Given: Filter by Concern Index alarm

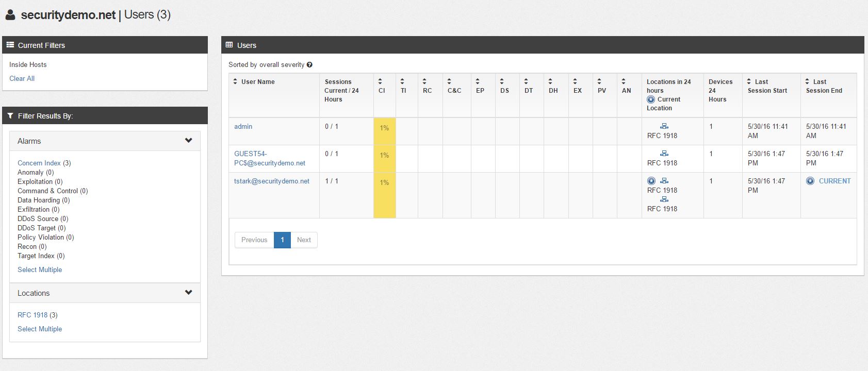Looking at the screenshot, I should (39, 163).
